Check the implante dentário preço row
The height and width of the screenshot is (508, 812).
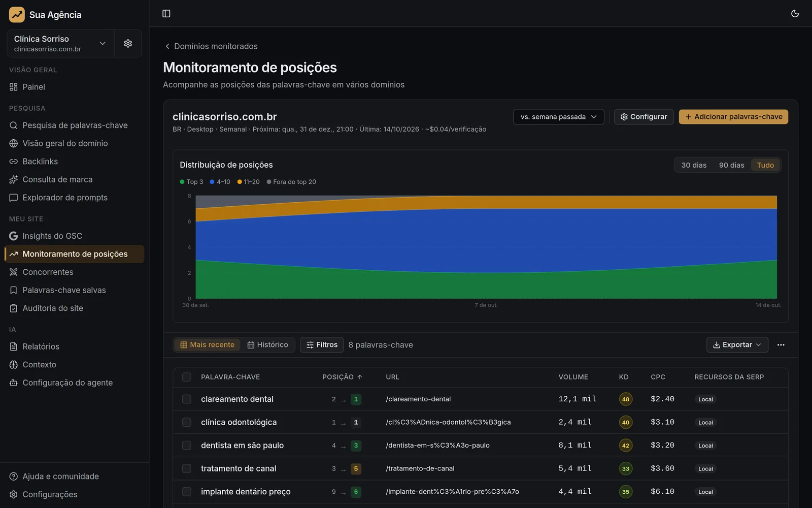point(187,492)
